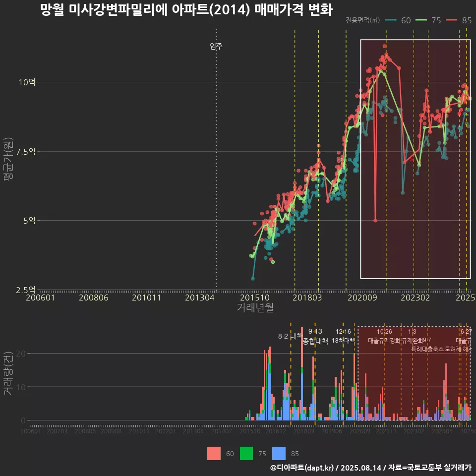Viewport: 476px width, 476px height.
Task: Click the 201612 label on volume chart axis
Action: pos(276,431)
